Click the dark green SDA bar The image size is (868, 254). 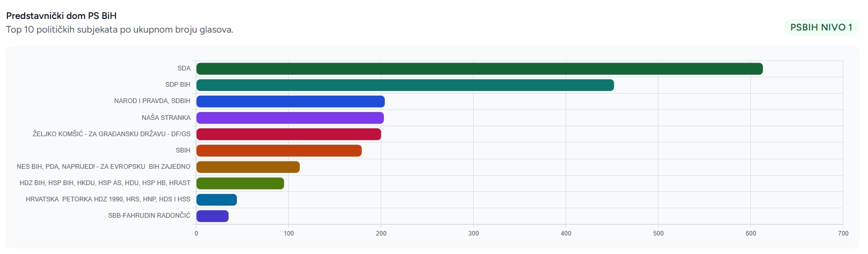click(479, 69)
